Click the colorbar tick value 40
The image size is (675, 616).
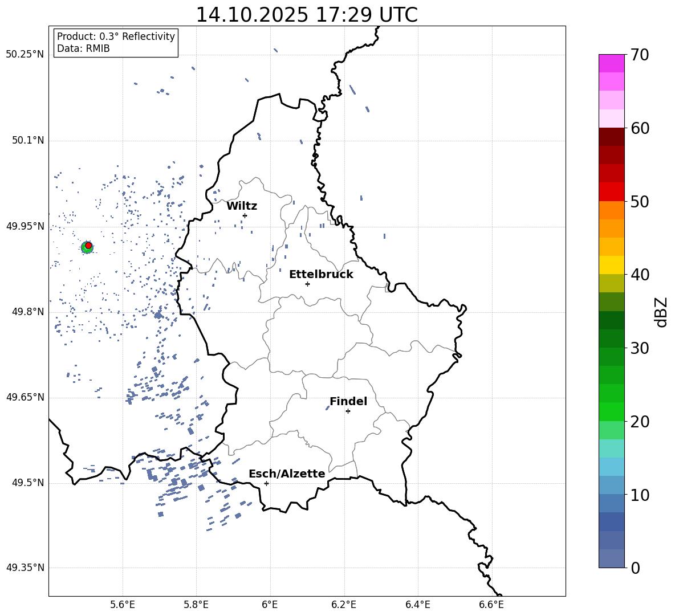click(x=640, y=275)
